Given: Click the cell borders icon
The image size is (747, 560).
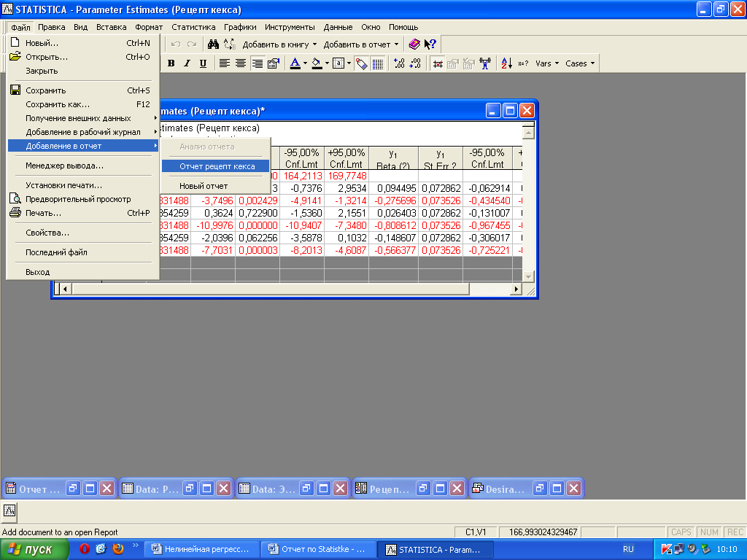Looking at the screenshot, I should 338,63.
